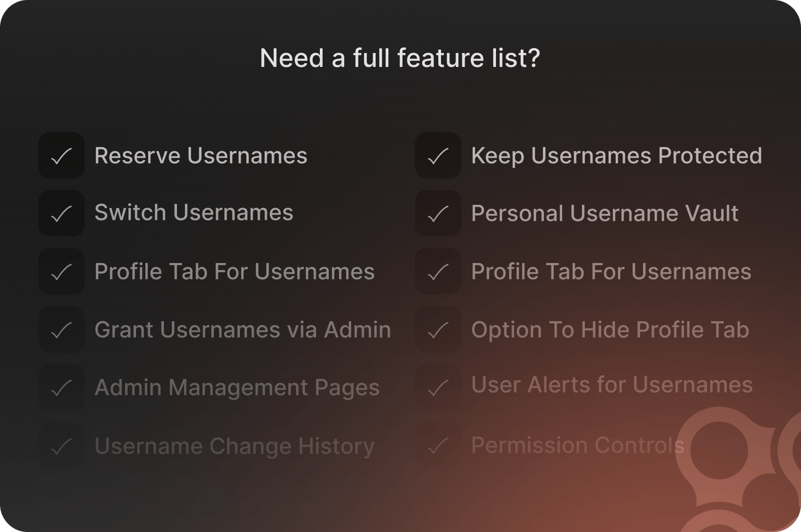The image size is (801, 532).
Task: Click the Username Change History label
Action: point(234,446)
